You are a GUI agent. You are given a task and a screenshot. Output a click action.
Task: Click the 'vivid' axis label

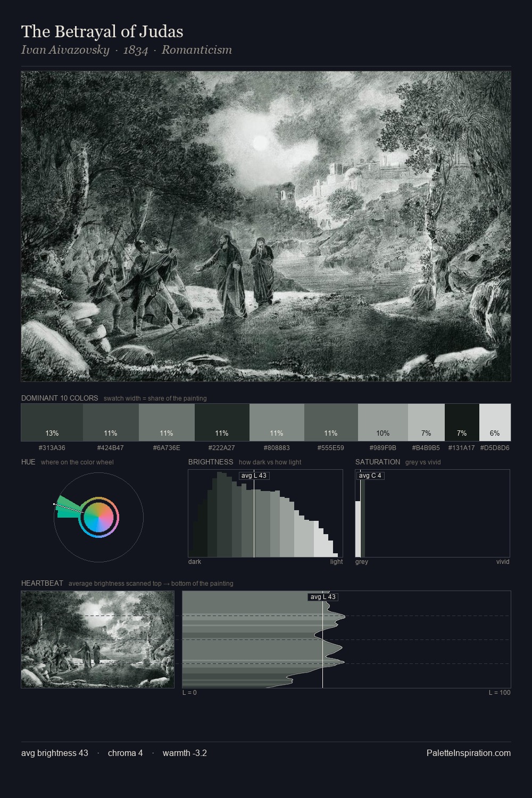tap(503, 562)
